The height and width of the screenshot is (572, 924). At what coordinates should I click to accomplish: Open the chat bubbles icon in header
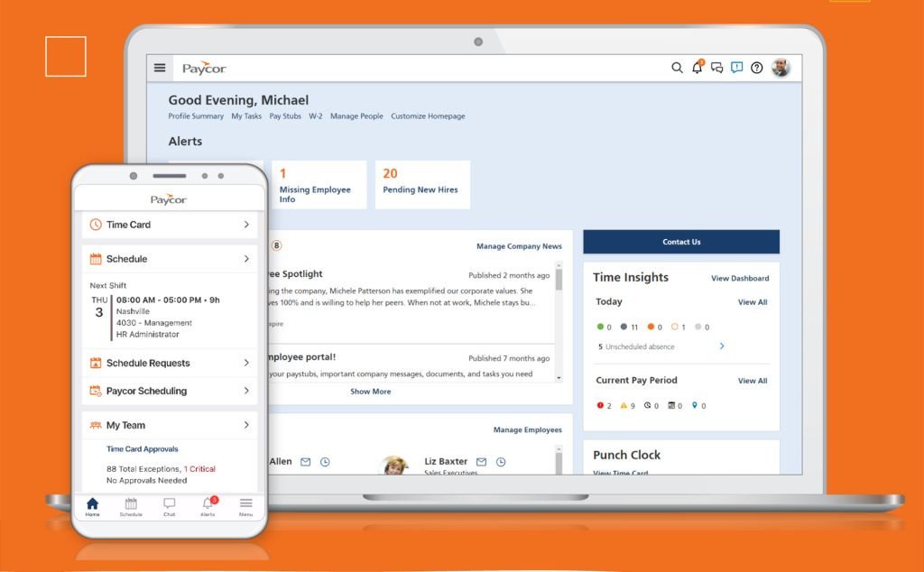[716, 68]
